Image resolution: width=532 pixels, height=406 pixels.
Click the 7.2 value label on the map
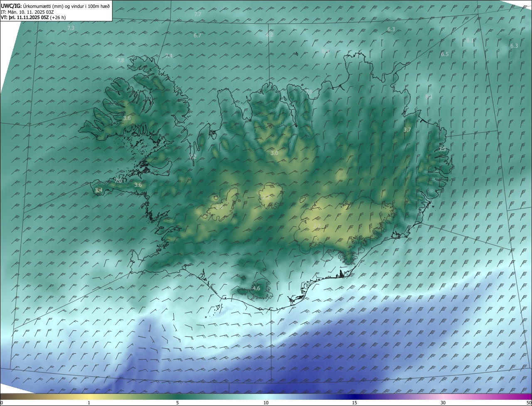coord(193,157)
